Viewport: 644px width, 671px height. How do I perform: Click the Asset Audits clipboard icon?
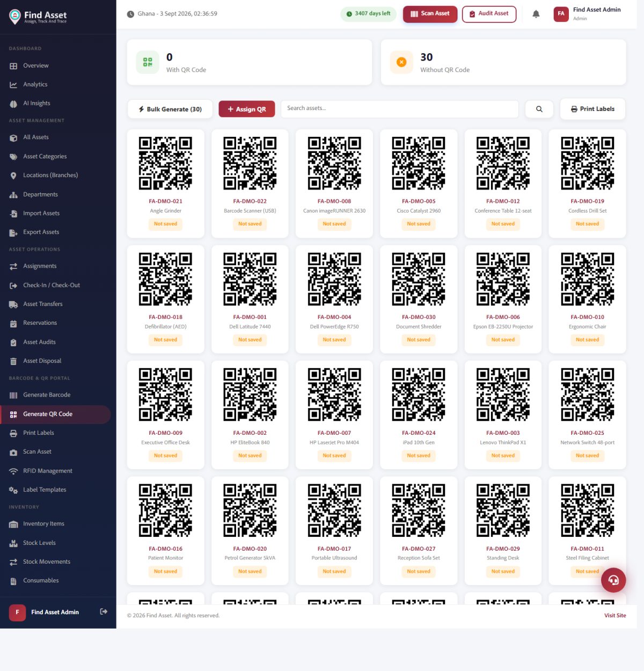13,342
